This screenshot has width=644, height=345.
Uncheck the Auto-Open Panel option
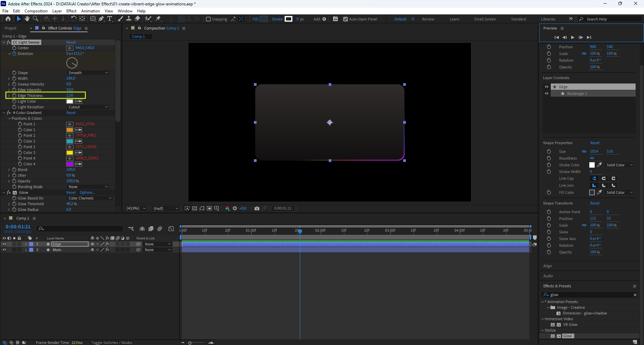point(345,19)
